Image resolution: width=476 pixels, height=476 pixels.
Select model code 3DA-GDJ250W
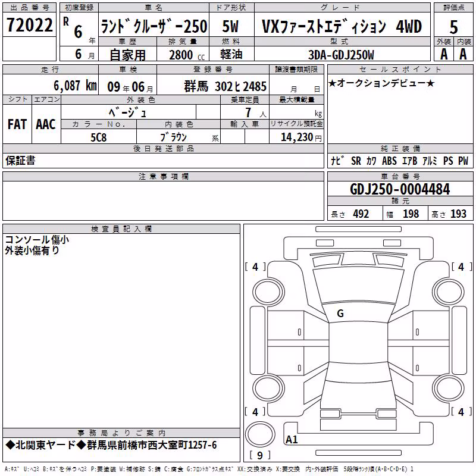[341, 55]
